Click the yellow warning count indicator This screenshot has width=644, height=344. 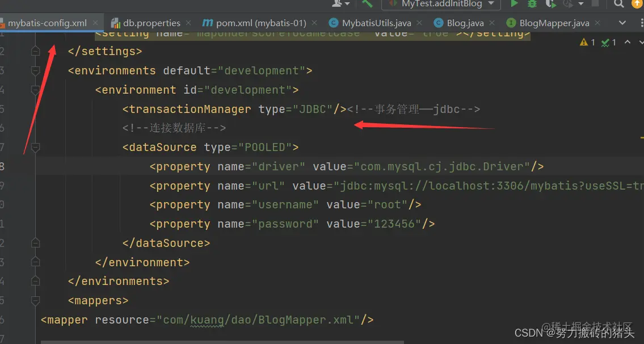[587, 43]
